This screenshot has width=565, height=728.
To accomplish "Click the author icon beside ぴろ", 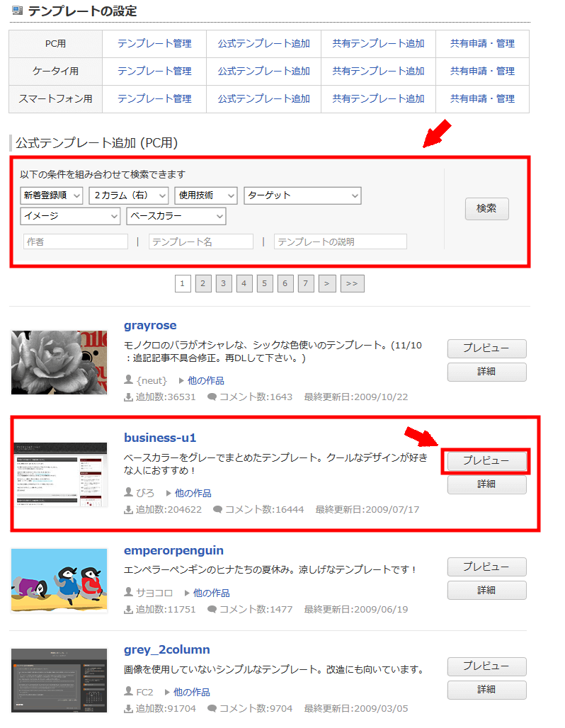I will tap(129, 491).
